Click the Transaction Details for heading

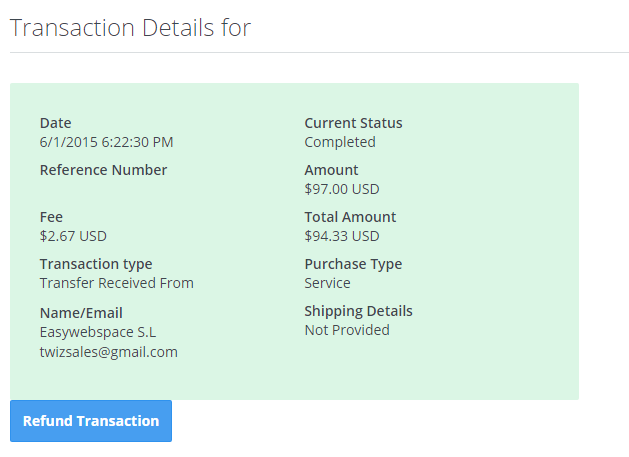click(130, 28)
